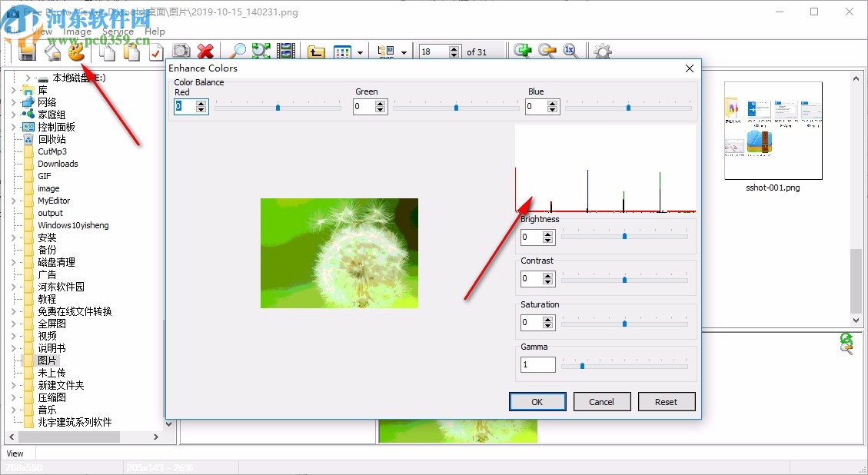Click OK in Enhance Colors dialog

537,402
